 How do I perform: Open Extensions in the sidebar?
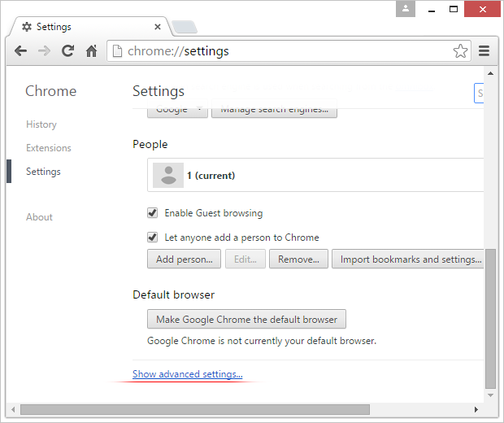(x=49, y=148)
